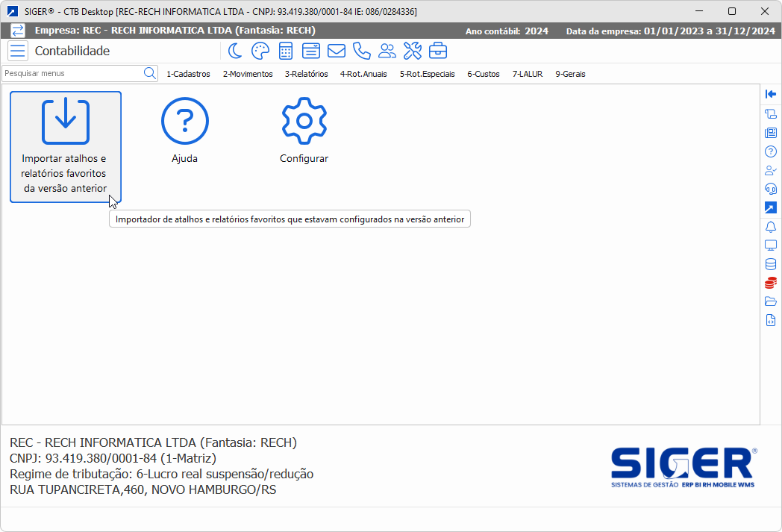This screenshot has height=532, width=782.
Task: Open the 1-Cadastros menu
Action: click(188, 74)
